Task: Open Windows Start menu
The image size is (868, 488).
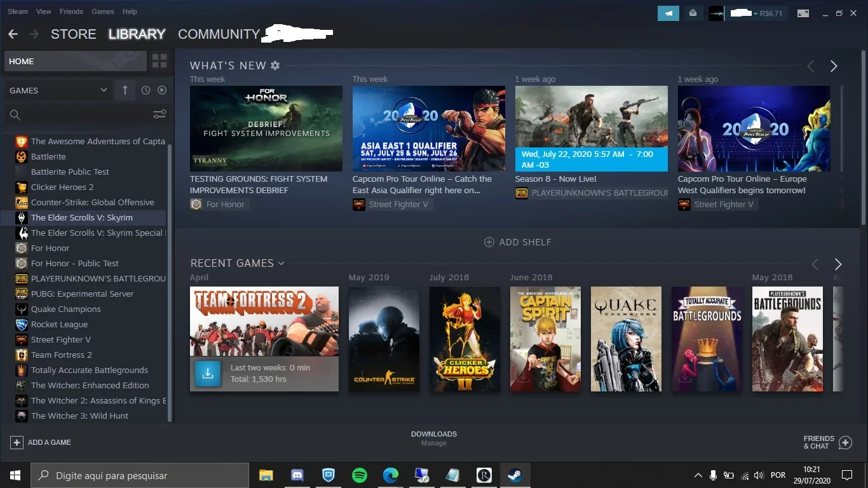Action: point(15,475)
